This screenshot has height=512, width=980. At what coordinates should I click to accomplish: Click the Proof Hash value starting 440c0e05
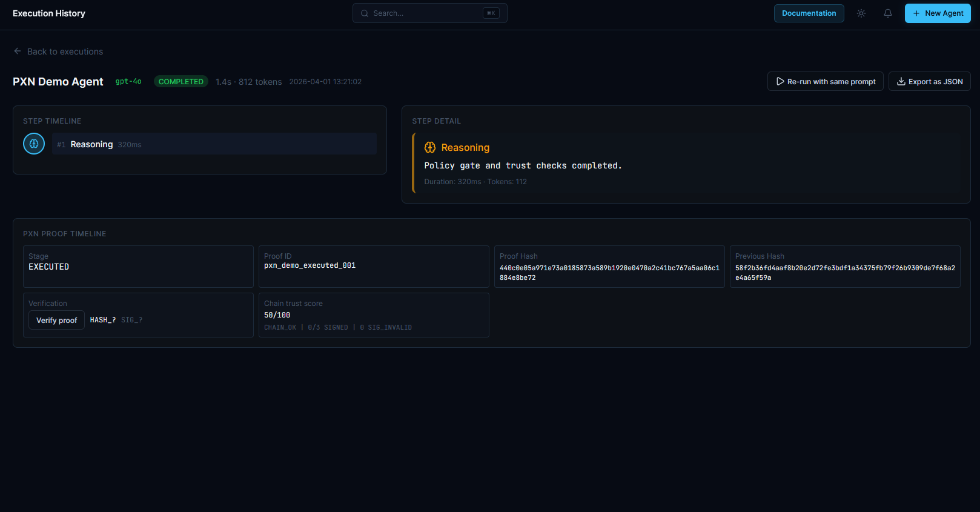[x=609, y=273]
